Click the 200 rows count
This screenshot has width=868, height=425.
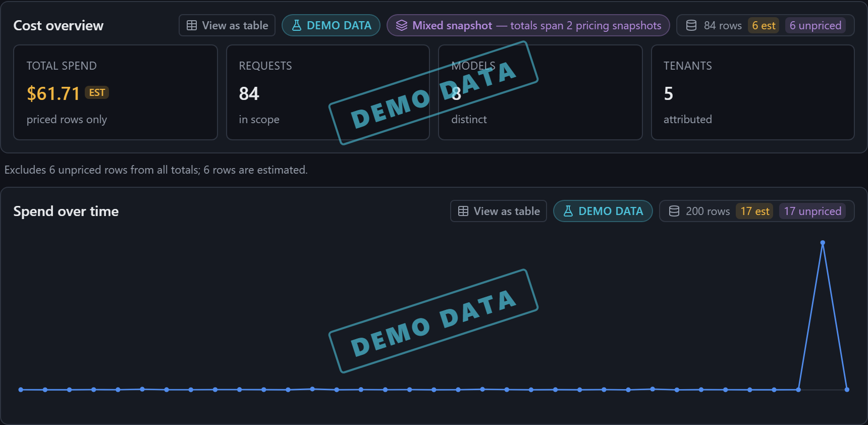708,211
